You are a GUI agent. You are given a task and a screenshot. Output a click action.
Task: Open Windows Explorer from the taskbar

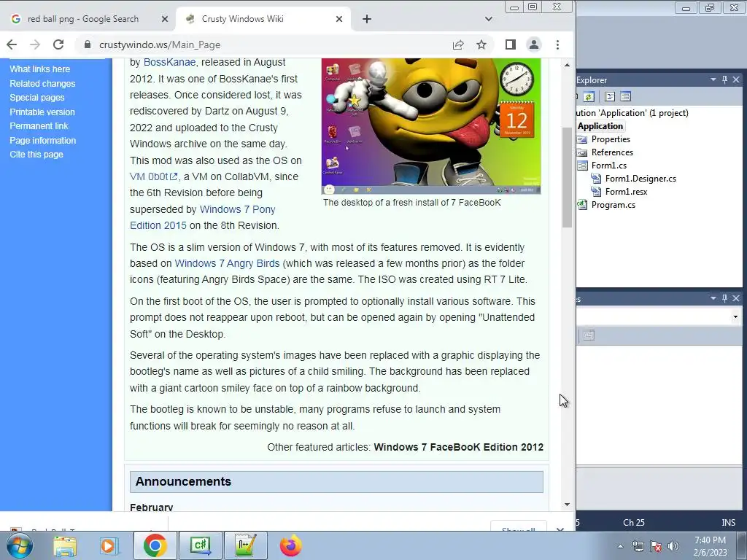[65, 546]
